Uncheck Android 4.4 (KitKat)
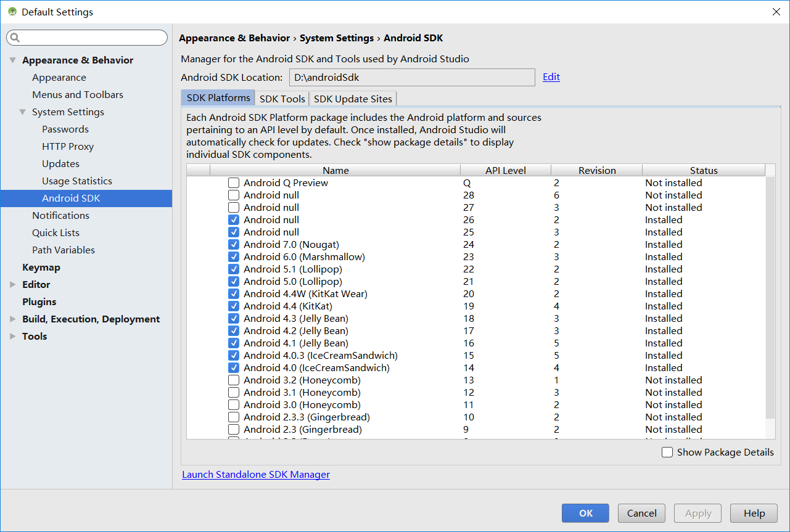The image size is (790, 532). click(234, 306)
